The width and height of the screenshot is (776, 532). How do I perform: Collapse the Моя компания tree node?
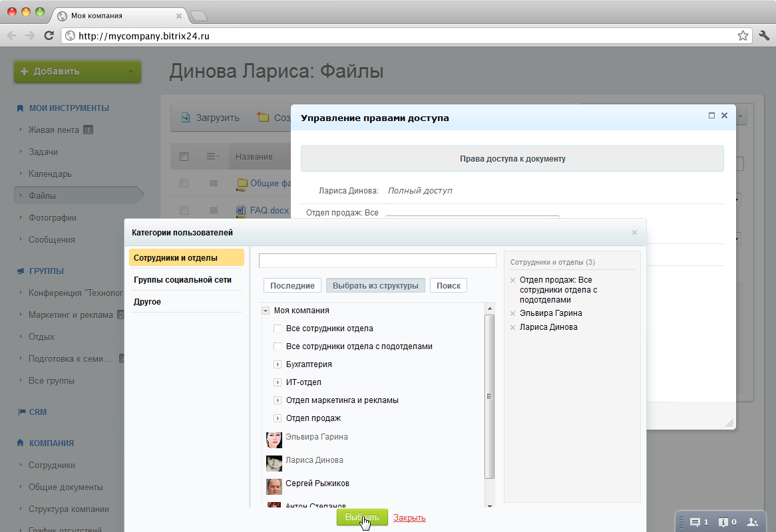266,311
